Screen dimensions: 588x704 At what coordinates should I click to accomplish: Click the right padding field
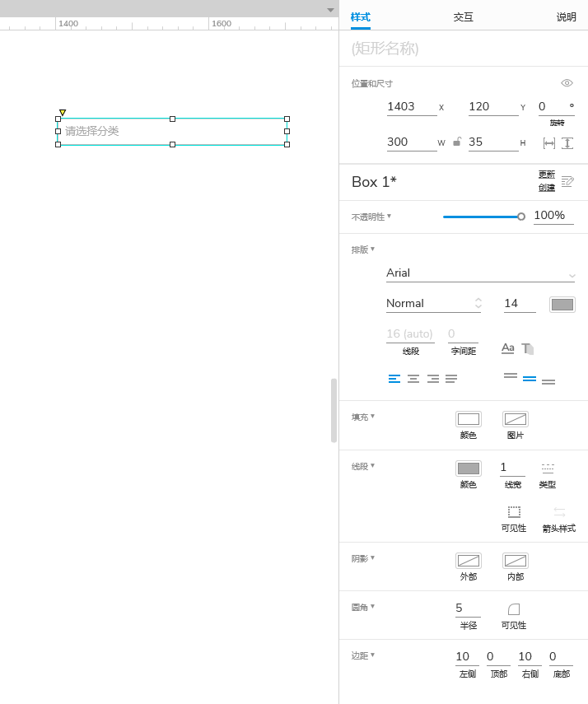tap(530, 657)
